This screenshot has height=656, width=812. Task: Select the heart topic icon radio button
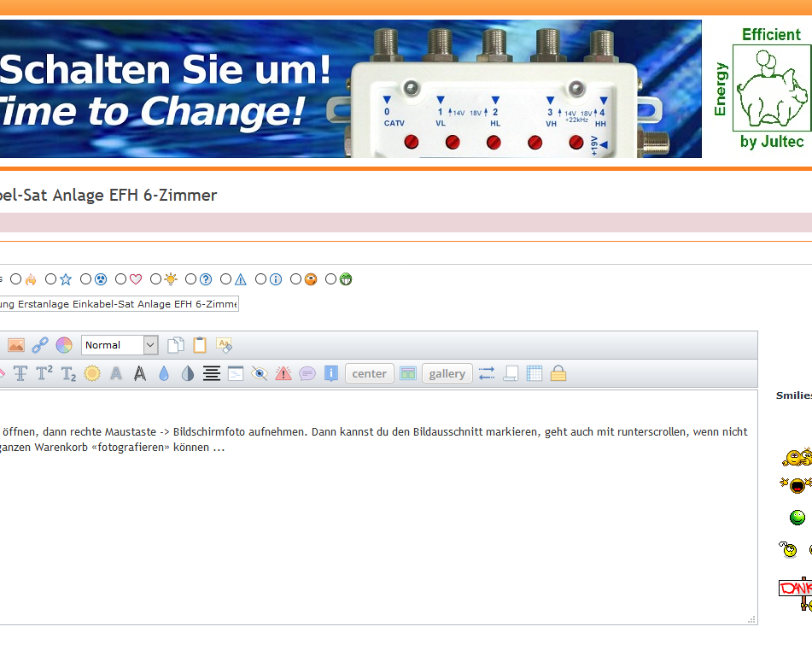coord(121,279)
